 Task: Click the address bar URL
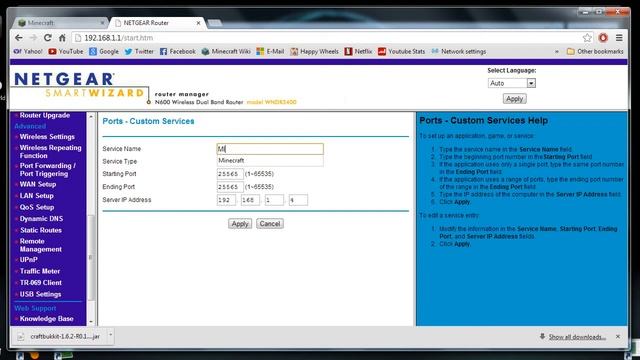[119, 38]
